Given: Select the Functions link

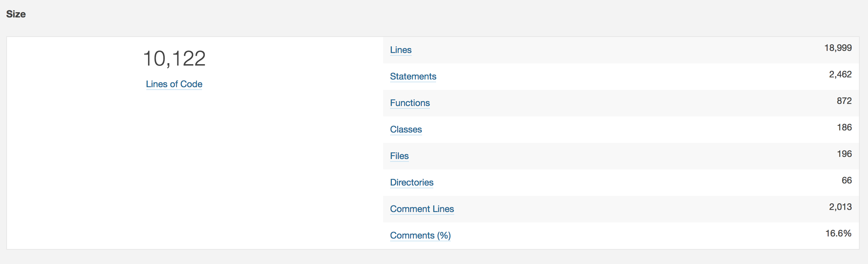Looking at the screenshot, I should (x=410, y=103).
